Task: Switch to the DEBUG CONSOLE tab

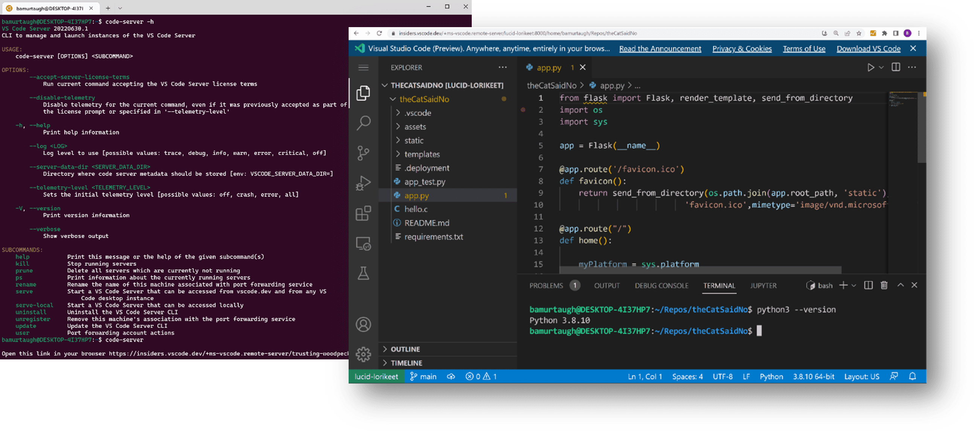Action: coord(661,286)
